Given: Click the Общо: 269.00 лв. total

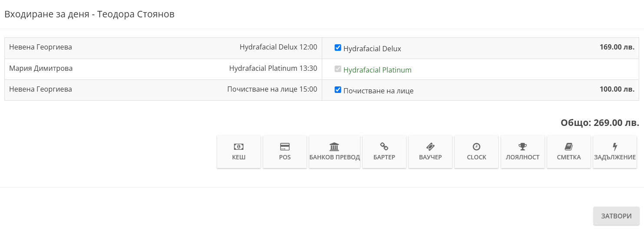Looking at the screenshot, I should (x=600, y=122).
